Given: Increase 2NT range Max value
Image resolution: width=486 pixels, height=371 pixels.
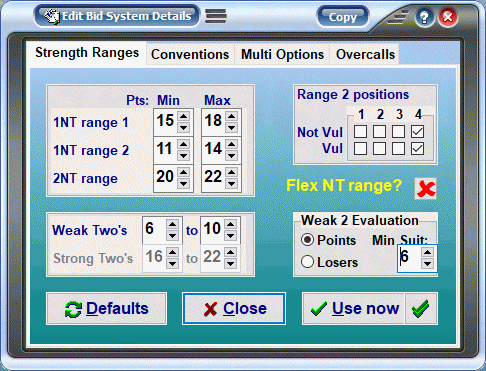Looking at the screenshot, I should coord(231,172).
